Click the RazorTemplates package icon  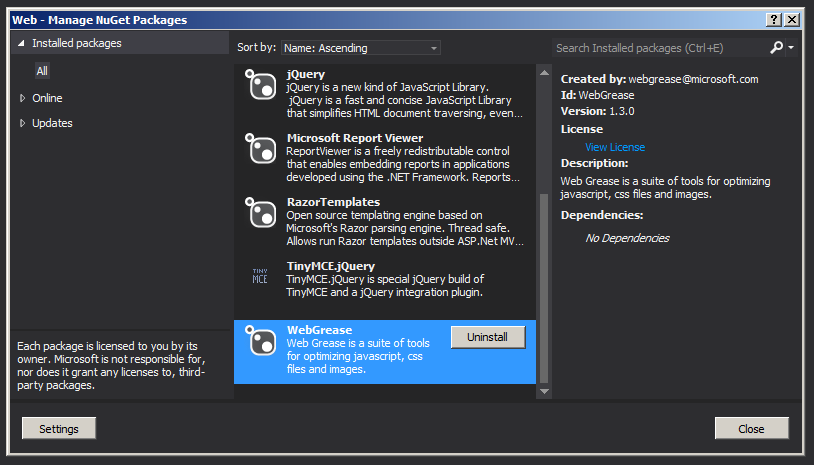261,212
